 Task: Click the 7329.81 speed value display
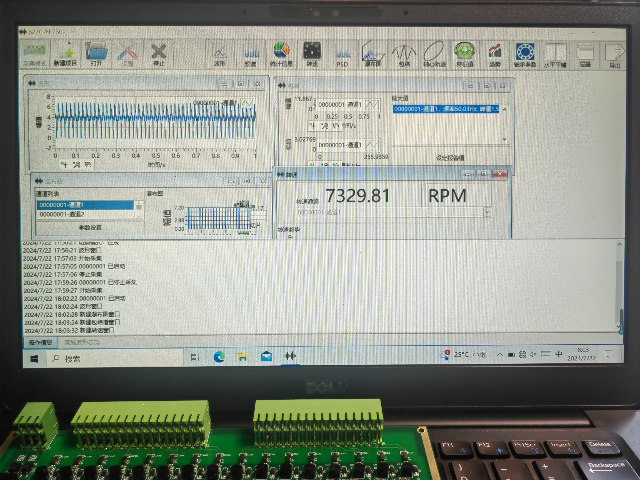click(358, 196)
